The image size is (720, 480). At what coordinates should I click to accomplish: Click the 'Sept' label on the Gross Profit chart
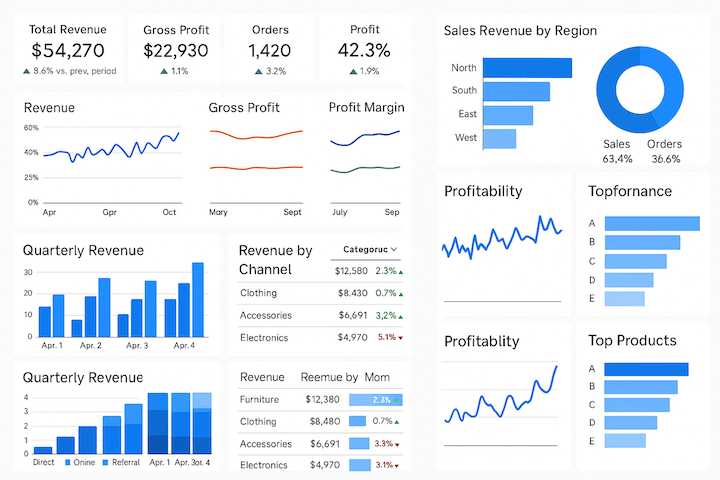(292, 212)
